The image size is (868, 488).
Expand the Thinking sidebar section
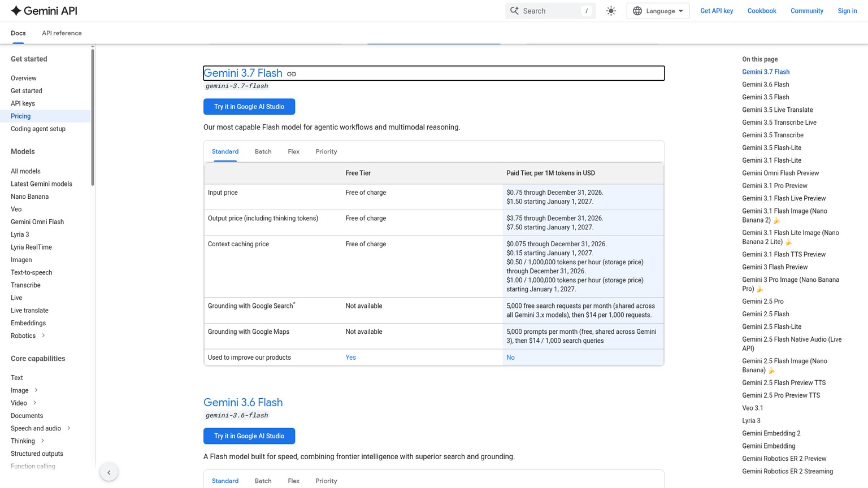click(x=42, y=441)
